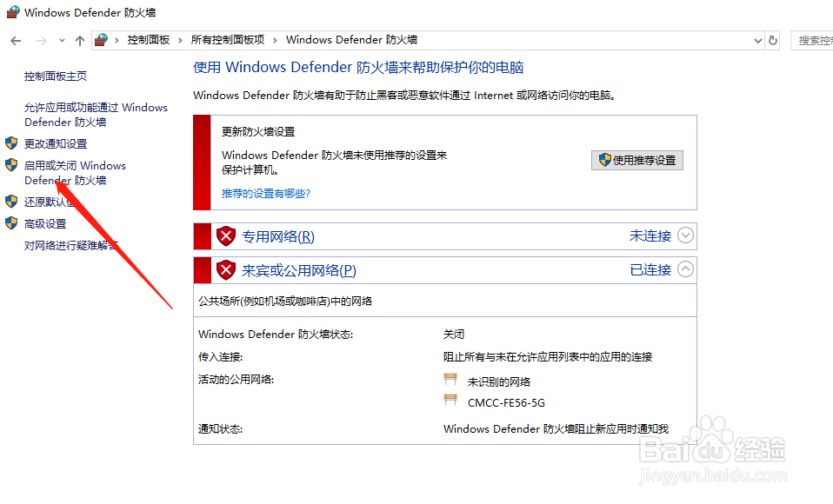The height and width of the screenshot is (504, 833).
Task: Select the 未识别的网络 network name
Action: click(499, 381)
